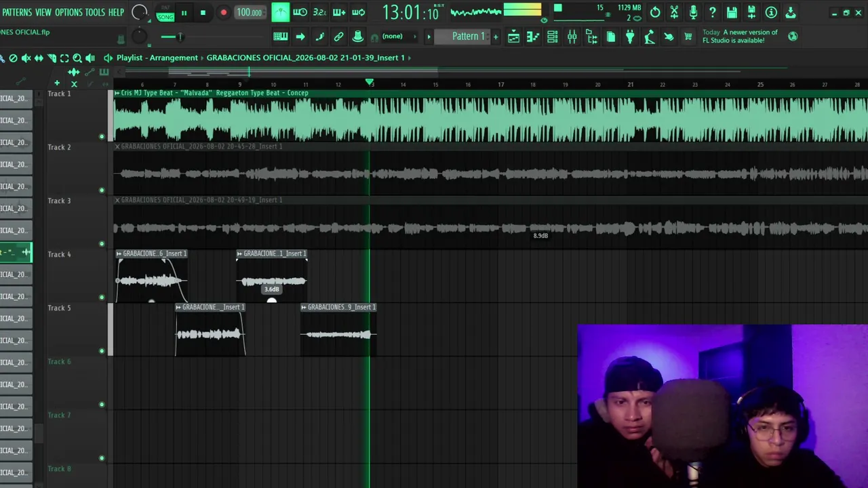This screenshot has width=868, height=488.
Task: Open the Cris MJ Type Beat clip menu
Action: tap(117, 93)
